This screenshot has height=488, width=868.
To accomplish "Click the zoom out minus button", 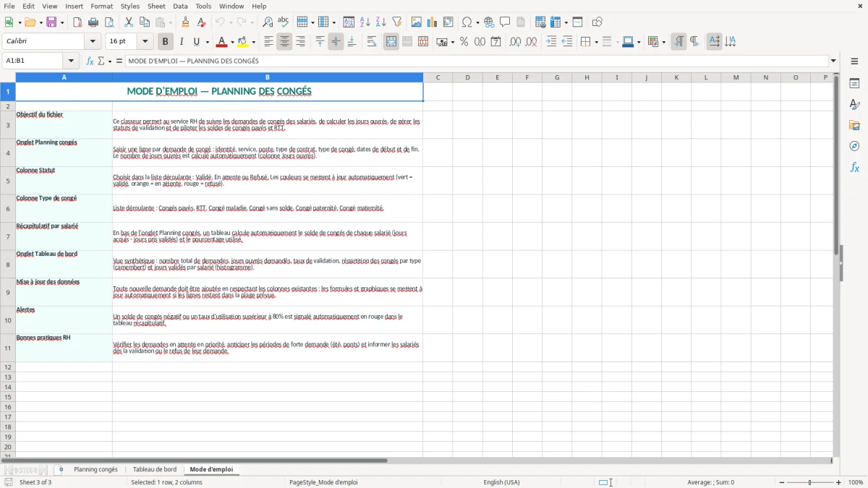I will coord(781,482).
